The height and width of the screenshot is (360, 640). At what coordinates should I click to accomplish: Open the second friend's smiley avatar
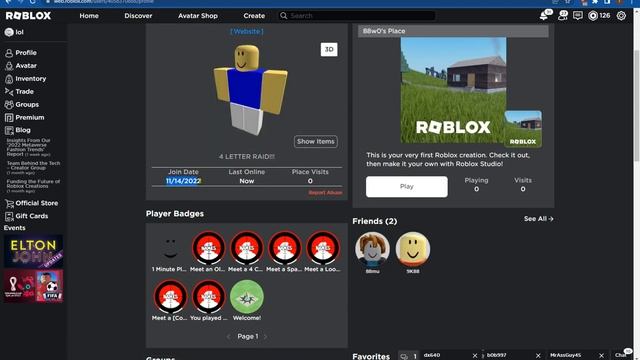coord(412,249)
